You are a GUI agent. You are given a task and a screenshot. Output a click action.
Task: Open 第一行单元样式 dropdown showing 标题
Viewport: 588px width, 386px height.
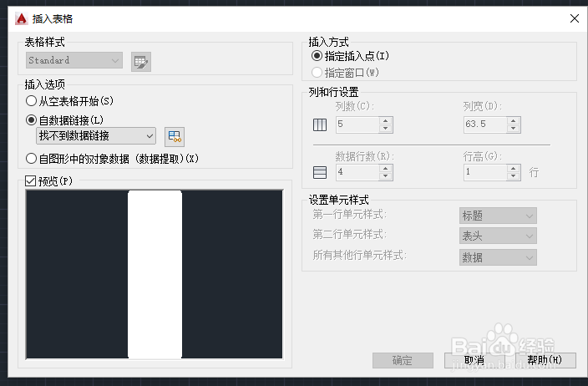pos(498,216)
